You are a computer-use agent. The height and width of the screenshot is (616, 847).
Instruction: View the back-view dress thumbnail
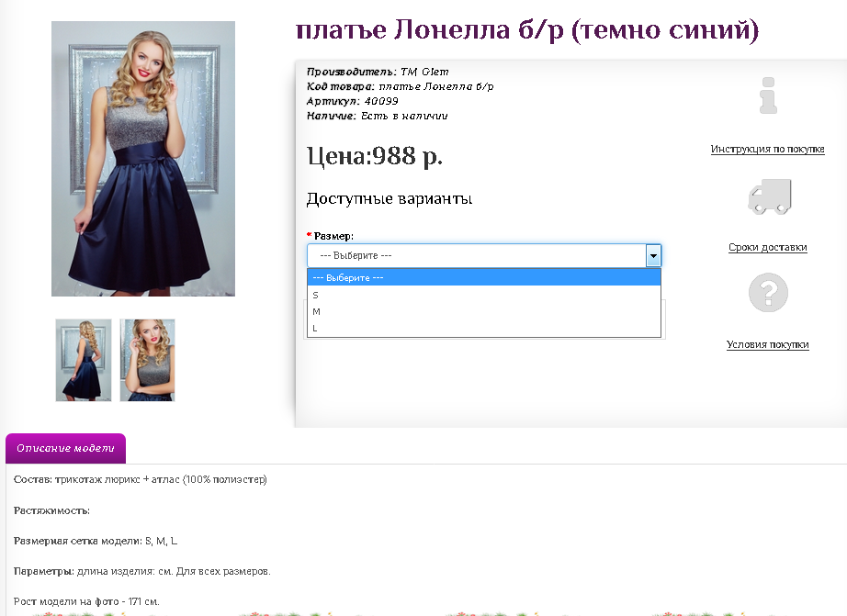click(84, 360)
